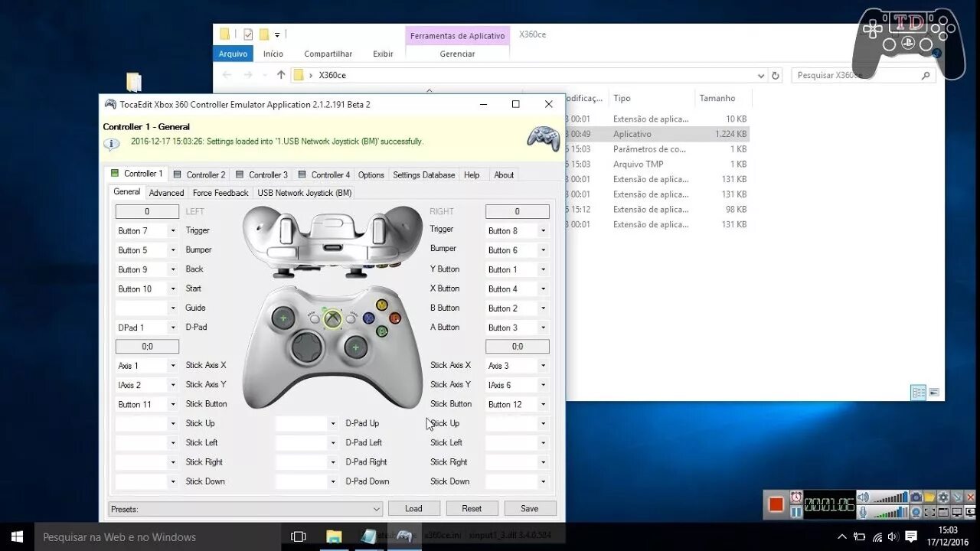Switch Explorer to large icons view
Image resolution: width=980 pixels, height=551 pixels.
[934, 393]
